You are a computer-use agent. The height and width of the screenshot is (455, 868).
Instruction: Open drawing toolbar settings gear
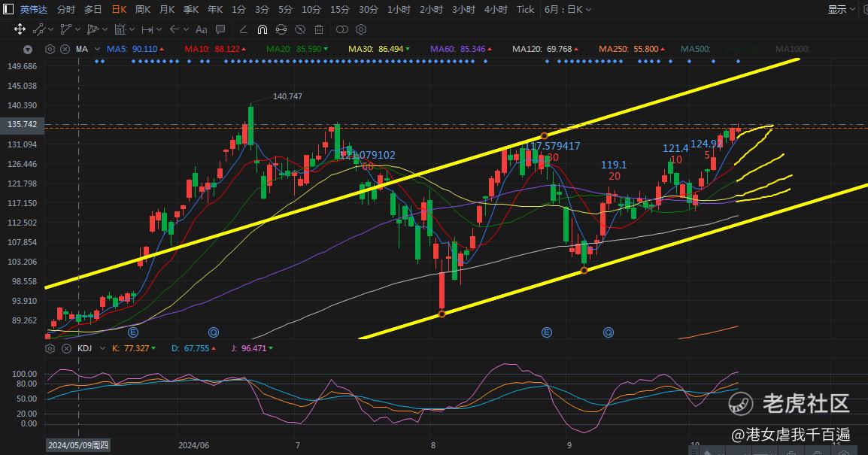[x=361, y=29]
